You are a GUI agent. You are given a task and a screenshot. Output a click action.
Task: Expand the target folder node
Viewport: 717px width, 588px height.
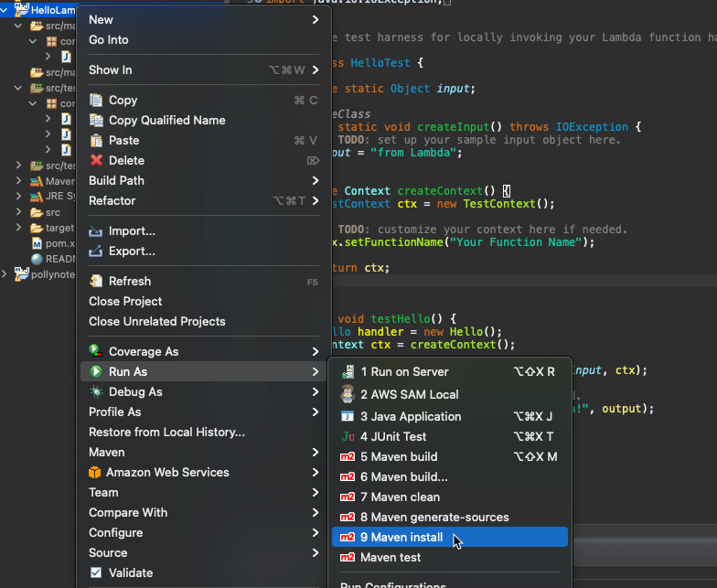click(18, 227)
